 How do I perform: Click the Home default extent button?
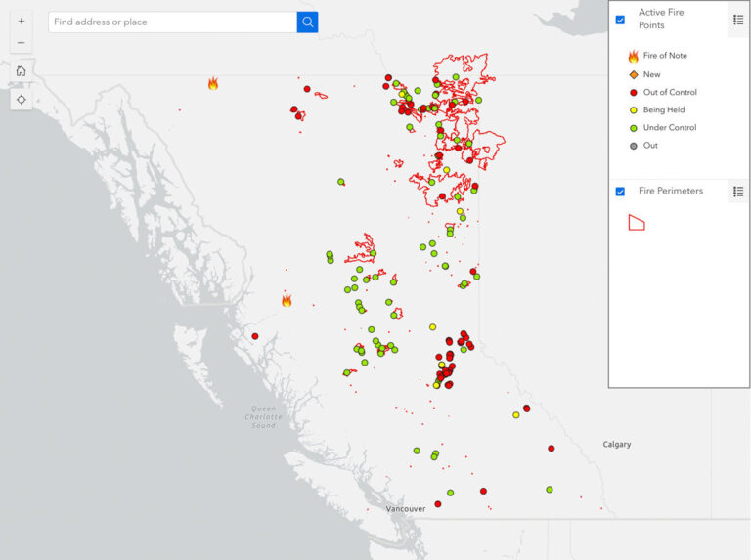pos(21,70)
